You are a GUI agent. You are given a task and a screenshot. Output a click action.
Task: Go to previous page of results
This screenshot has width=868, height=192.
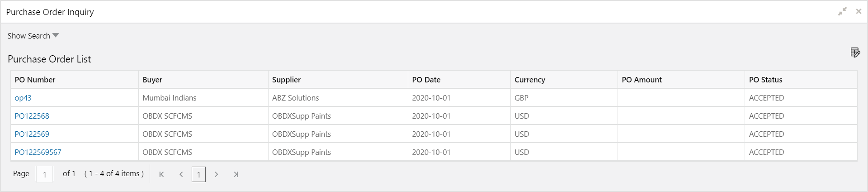[181, 174]
